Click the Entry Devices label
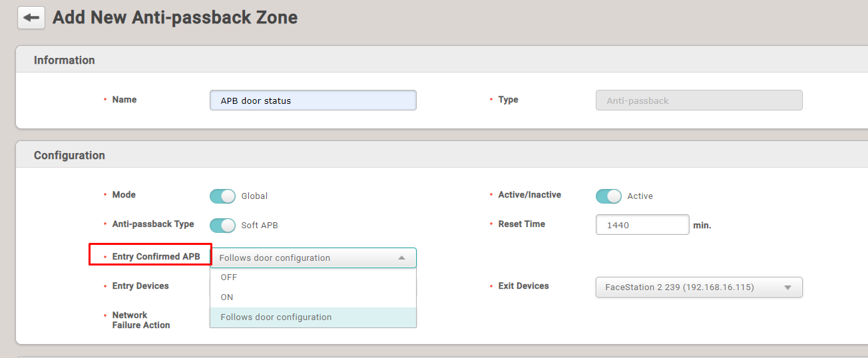The height and width of the screenshot is (358, 868). (x=140, y=285)
